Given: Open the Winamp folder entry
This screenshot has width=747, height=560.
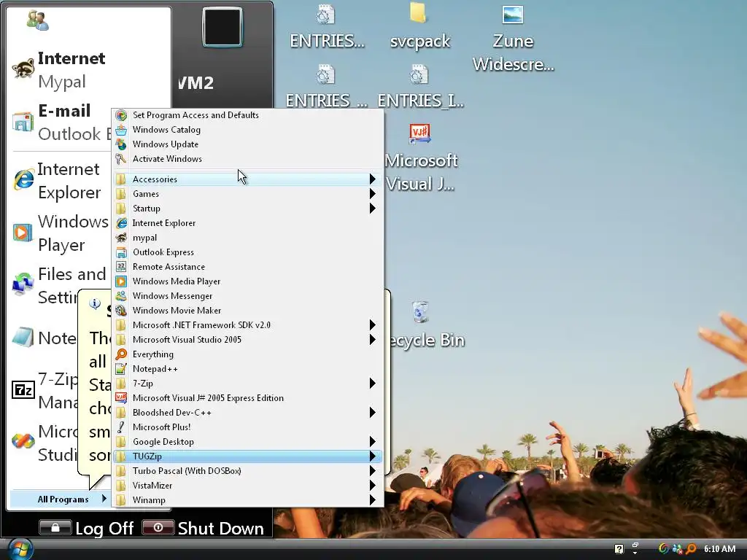Looking at the screenshot, I should click(248, 500).
